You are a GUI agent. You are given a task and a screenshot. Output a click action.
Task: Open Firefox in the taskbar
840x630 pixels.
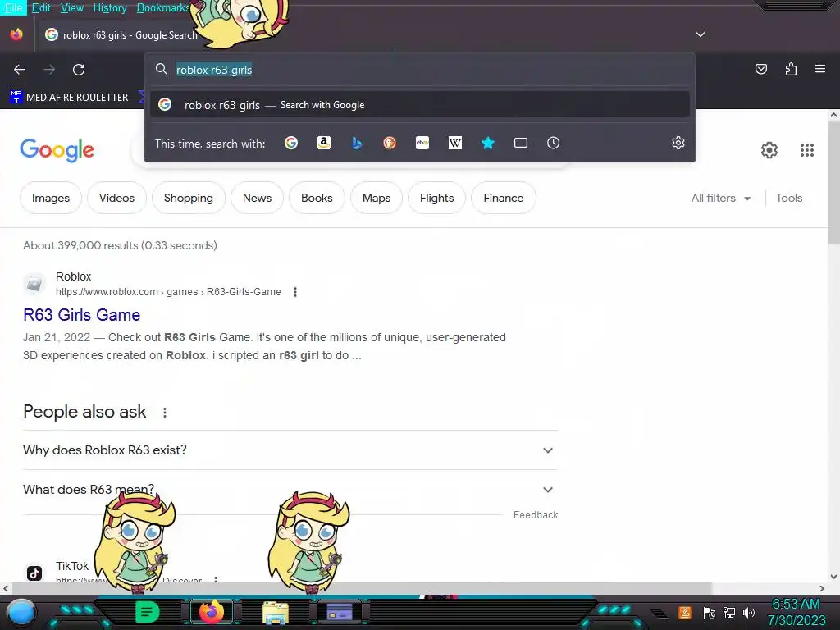(x=211, y=612)
